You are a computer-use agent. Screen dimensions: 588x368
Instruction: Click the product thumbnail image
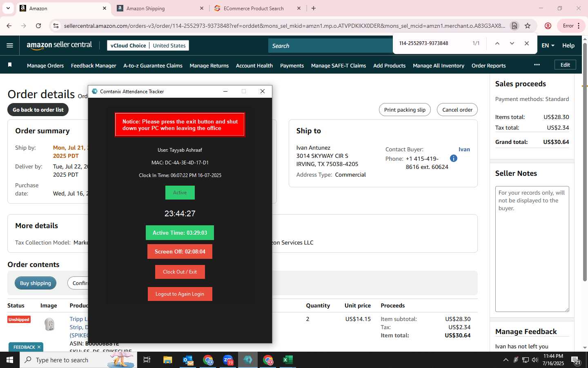click(49, 324)
